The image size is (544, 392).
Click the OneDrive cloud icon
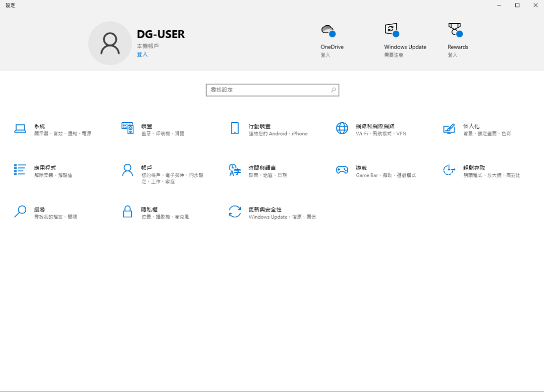tap(328, 31)
